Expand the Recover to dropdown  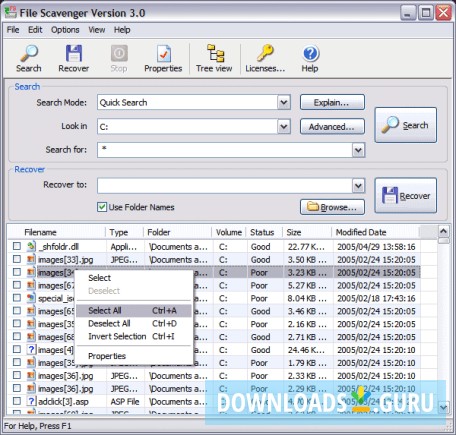point(358,186)
